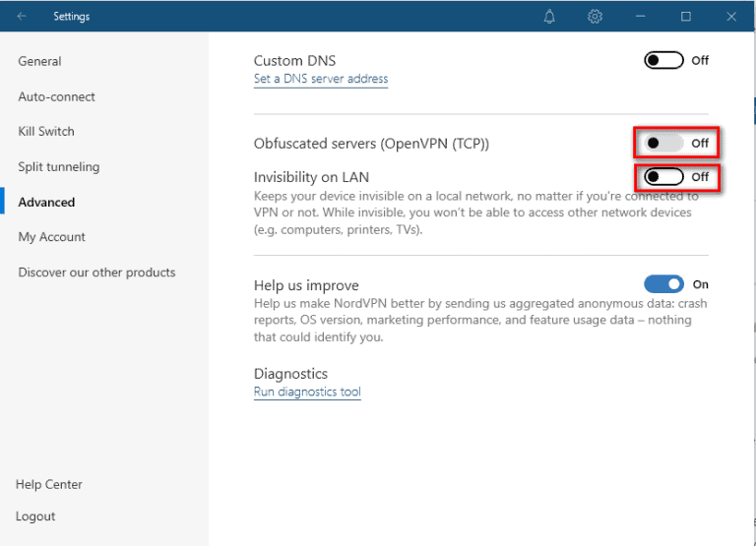Open Split tunneling settings
This screenshot has height=546, width=756.
(x=58, y=166)
